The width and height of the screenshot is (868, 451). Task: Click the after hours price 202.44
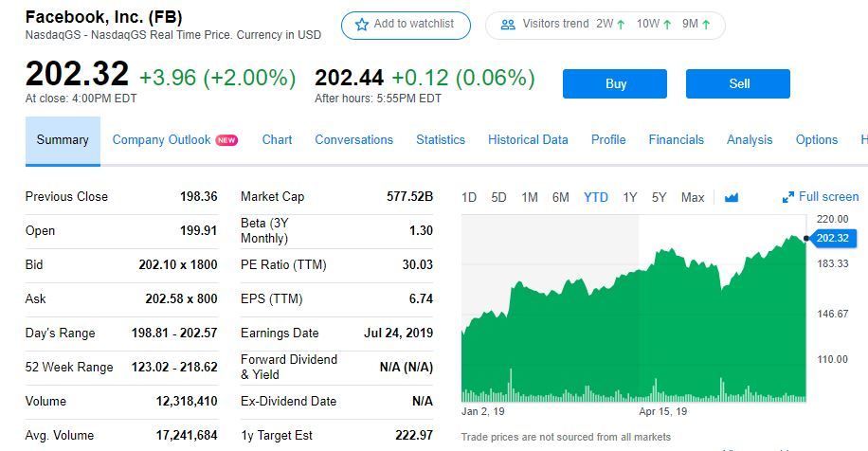click(350, 78)
